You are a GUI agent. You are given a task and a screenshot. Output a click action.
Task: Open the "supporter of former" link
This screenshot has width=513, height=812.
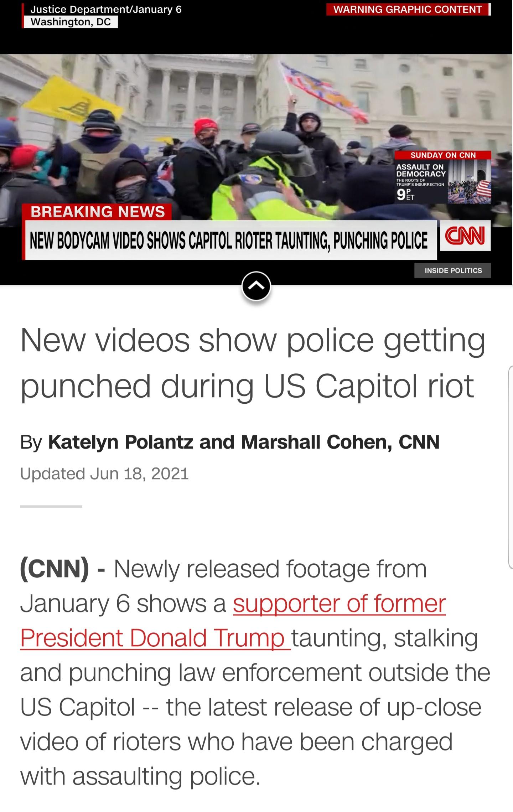[x=339, y=603]
